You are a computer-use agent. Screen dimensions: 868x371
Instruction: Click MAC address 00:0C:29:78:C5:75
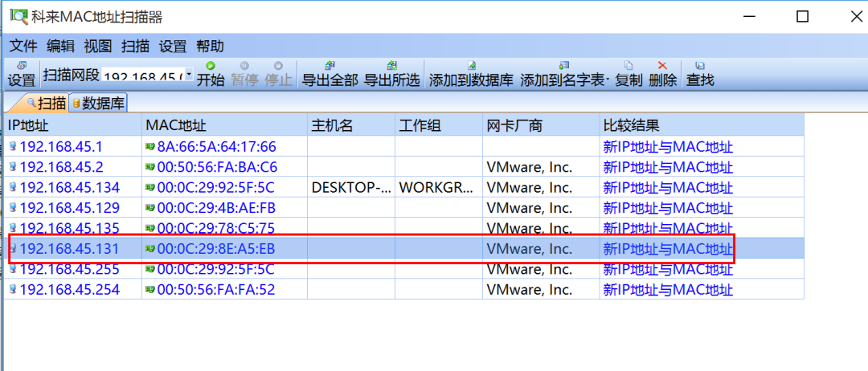tap(216, 228)
